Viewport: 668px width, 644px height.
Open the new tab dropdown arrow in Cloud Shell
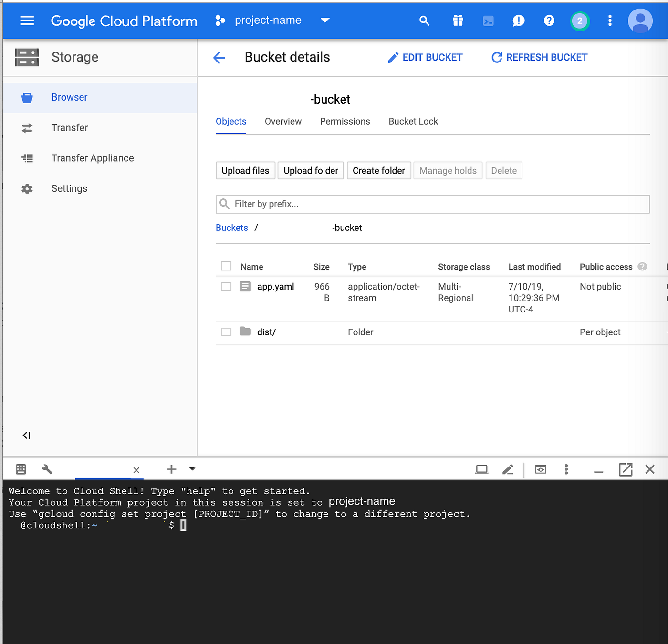click(x=192, y=469)
